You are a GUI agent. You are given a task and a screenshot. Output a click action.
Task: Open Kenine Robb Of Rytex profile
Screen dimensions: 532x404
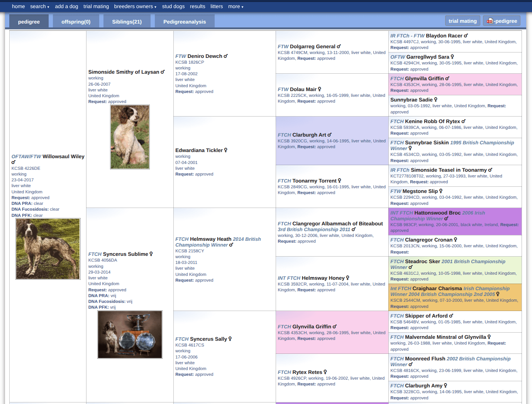point(432,121)
